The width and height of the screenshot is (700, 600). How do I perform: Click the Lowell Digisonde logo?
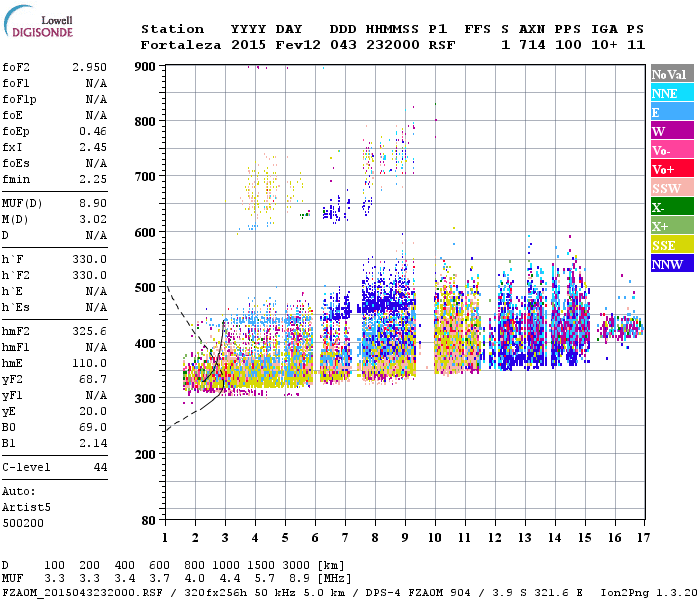[x=38, y=21]
